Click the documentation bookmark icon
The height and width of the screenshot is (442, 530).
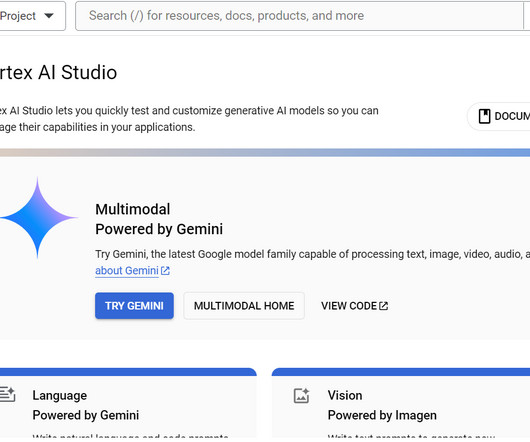484,116
